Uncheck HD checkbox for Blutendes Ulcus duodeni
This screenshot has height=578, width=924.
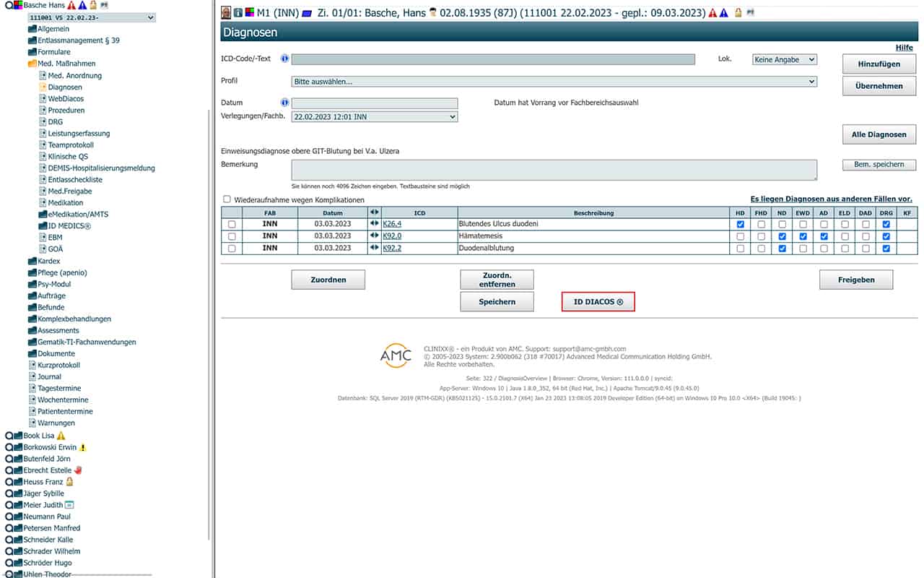click(x=740, y=224)
